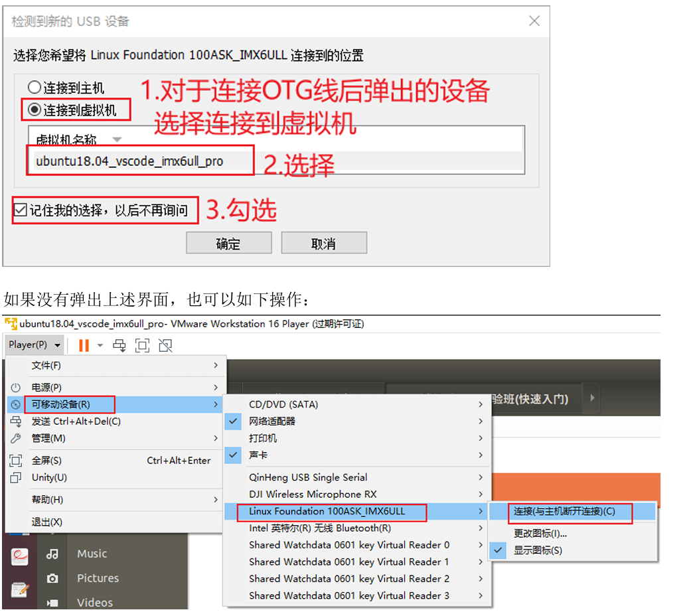Open the dropdown arrow next to pause

(100, 345)
